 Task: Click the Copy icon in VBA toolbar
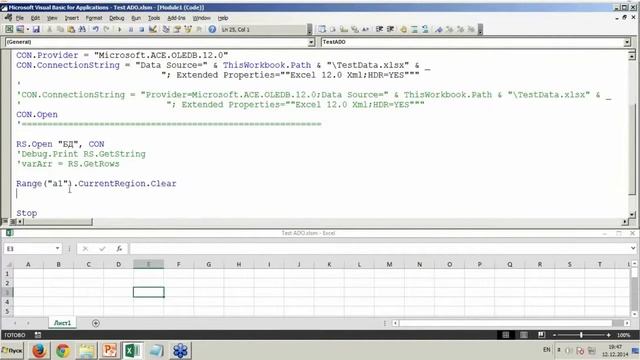tap(60, 29)
